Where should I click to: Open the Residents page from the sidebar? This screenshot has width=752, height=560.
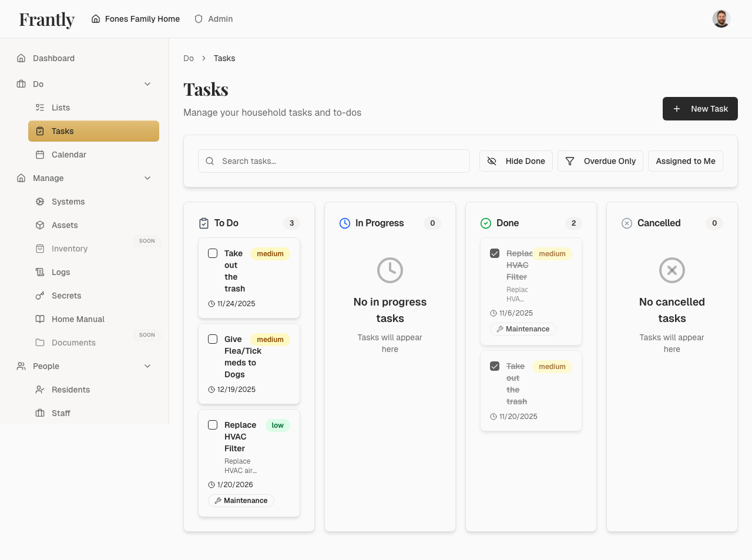tap(70, 390)
